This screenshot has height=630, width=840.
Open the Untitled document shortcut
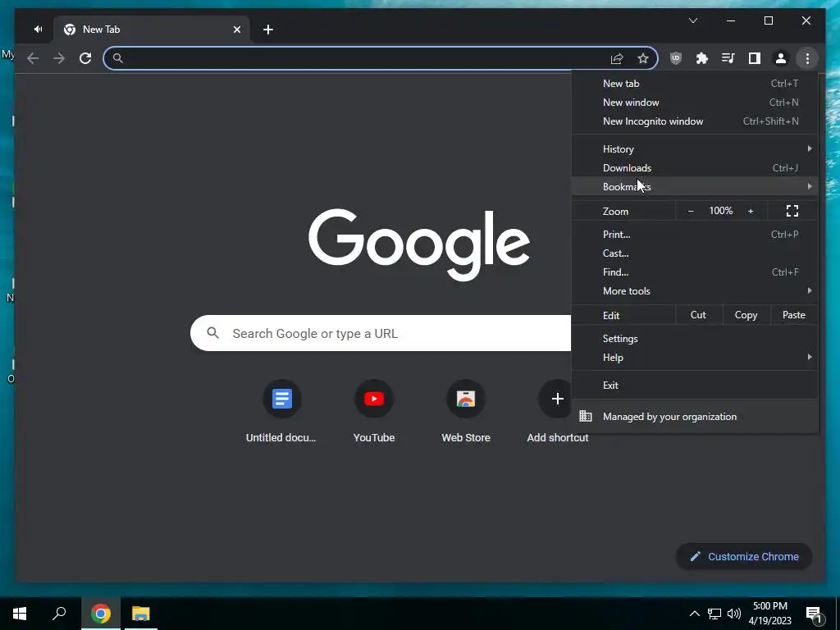click(281, 412)
